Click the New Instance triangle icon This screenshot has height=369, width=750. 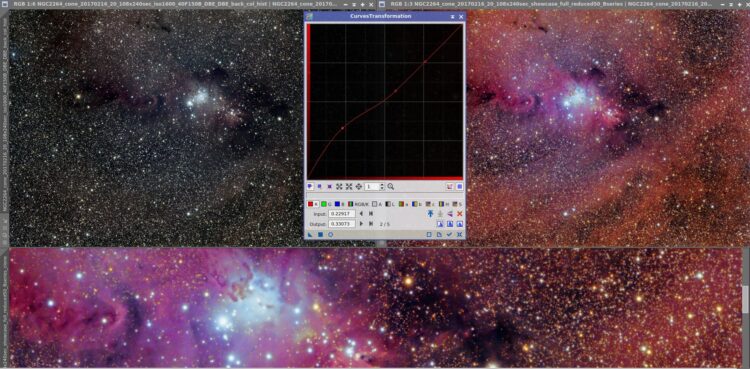[310, 235]
